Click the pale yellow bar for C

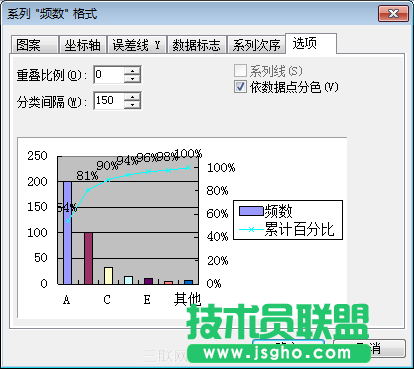click(x=108, y=276)
